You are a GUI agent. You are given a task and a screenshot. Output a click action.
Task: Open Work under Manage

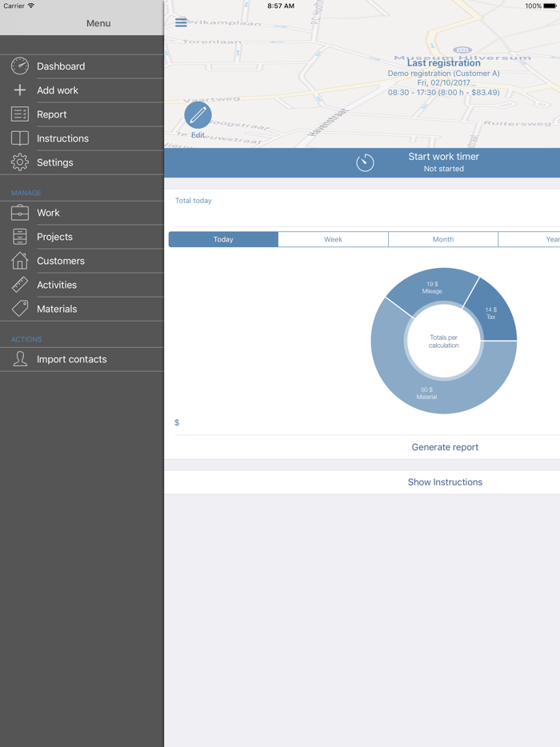82,213
